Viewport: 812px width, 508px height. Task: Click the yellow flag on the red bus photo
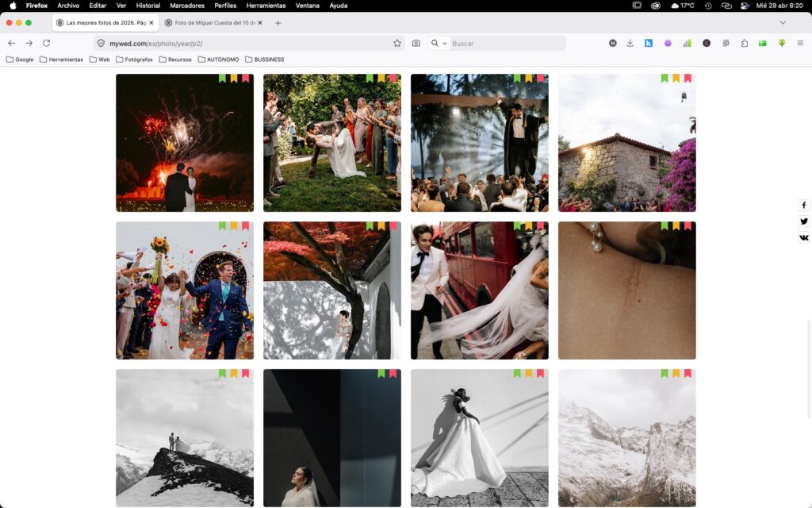click(x=529, y=226)
